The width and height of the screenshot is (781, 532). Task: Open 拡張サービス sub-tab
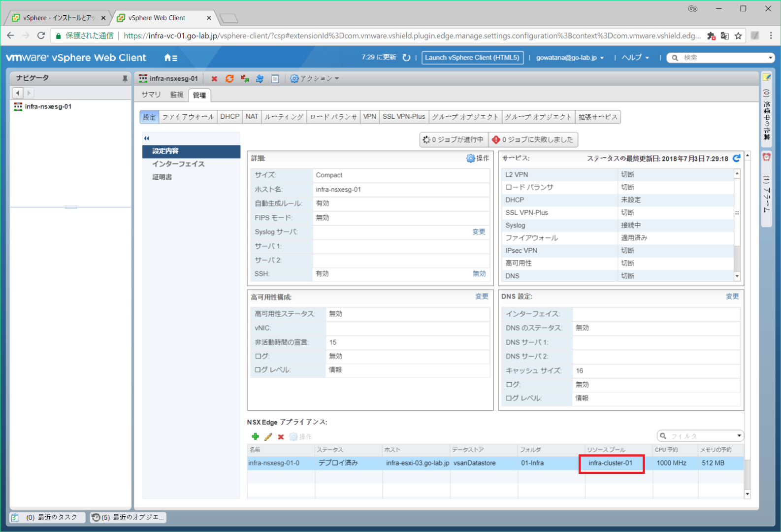[597, 117]
